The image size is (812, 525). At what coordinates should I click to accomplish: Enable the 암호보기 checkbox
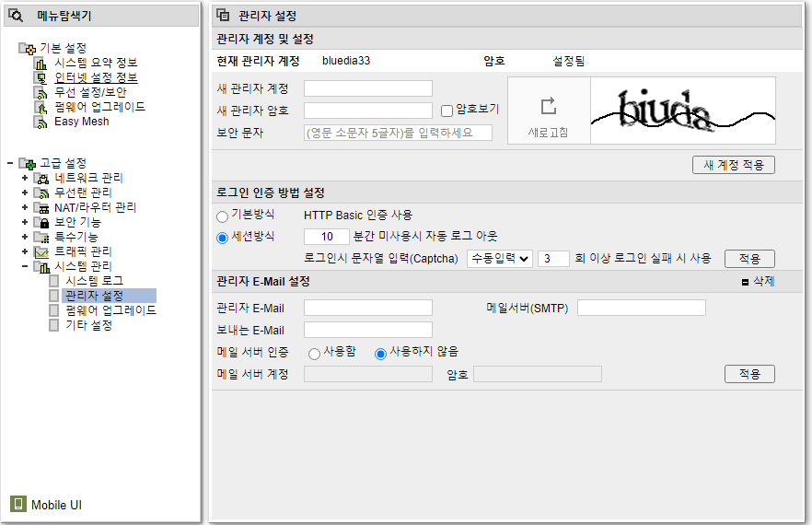[x=447, y=111]
